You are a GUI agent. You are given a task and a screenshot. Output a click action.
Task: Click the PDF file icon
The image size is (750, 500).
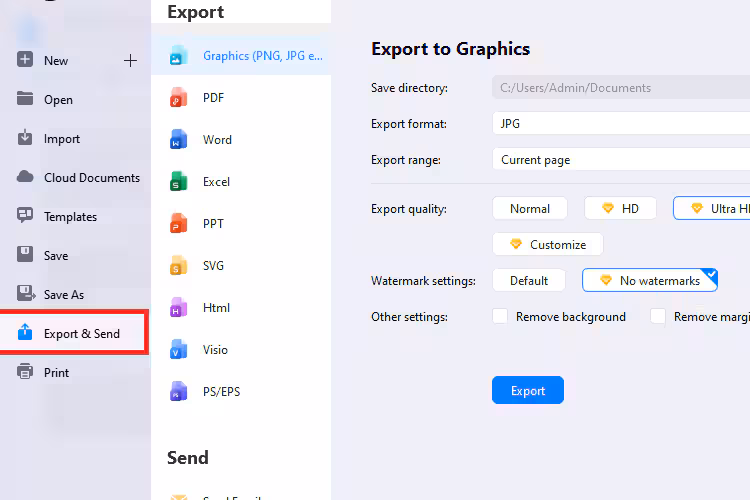click(x=179, y=98)
